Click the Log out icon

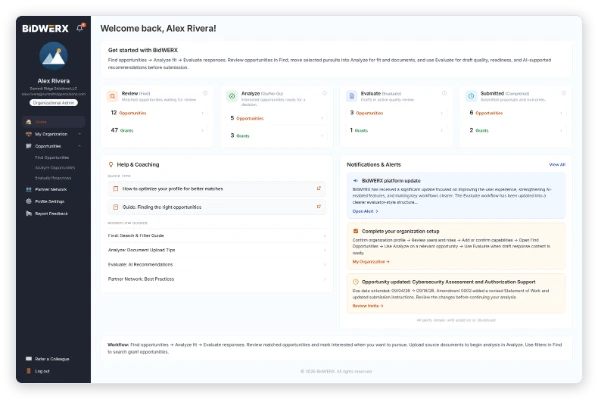(29, 371)
